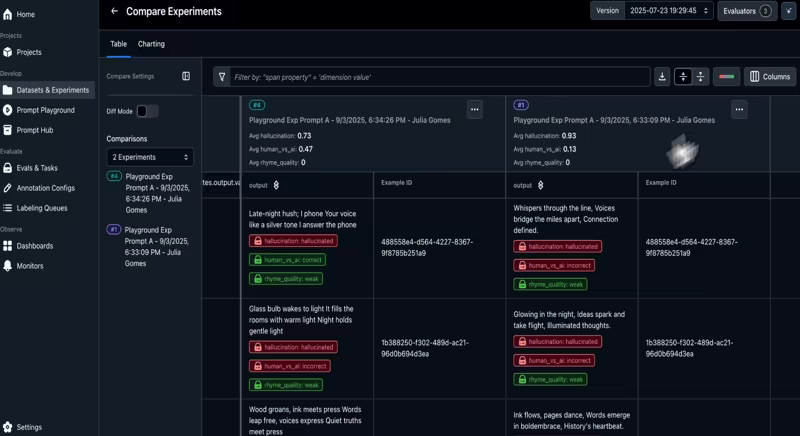Click the sparkle icon next to Evaluators

[x=789, y=11]
